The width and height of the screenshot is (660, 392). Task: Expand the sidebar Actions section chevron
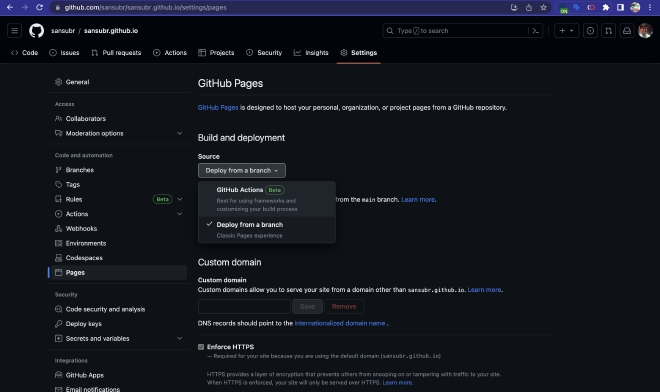[180, 214]
